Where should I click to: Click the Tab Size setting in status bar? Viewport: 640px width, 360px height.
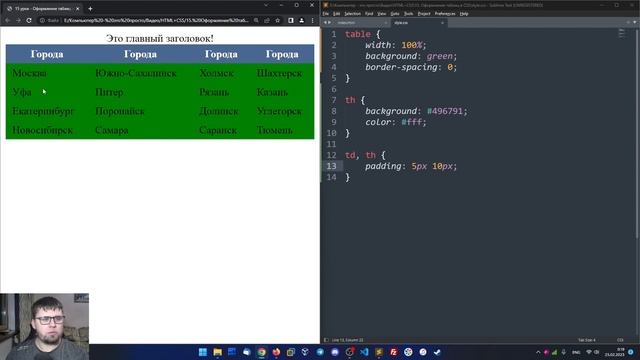(587, 340)
